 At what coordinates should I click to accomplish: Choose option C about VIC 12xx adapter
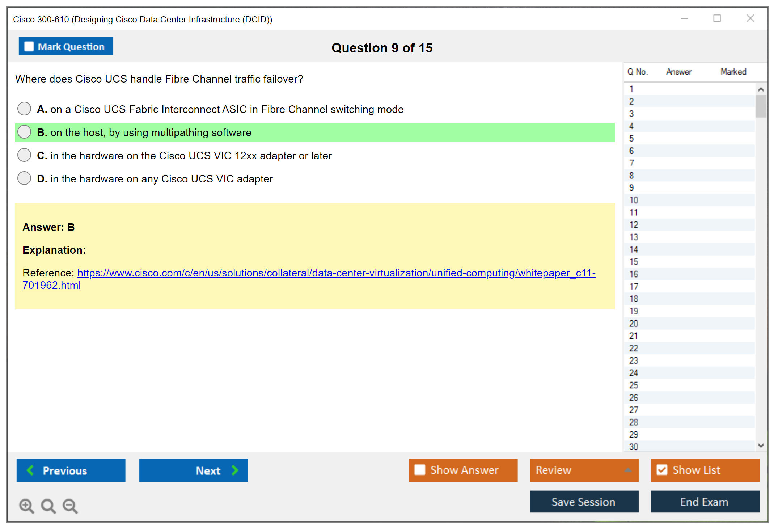click(x=24, y=155)
